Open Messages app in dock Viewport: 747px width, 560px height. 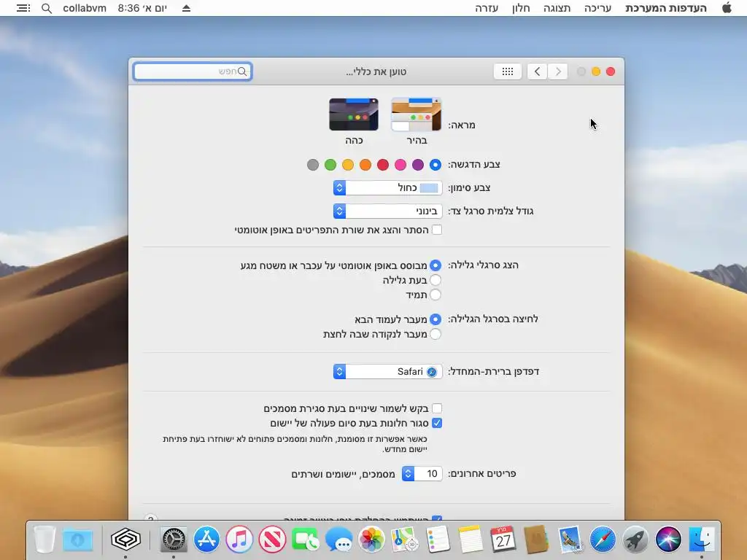click(338, 540)
